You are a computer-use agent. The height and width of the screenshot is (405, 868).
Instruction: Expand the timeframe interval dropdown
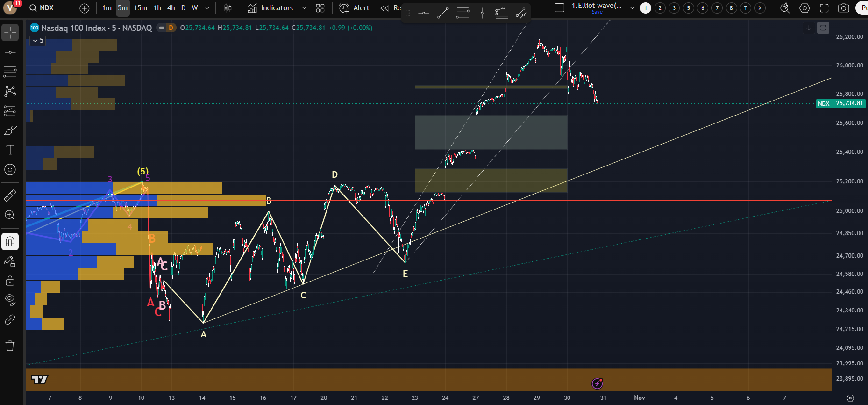(x=207, y=8)
